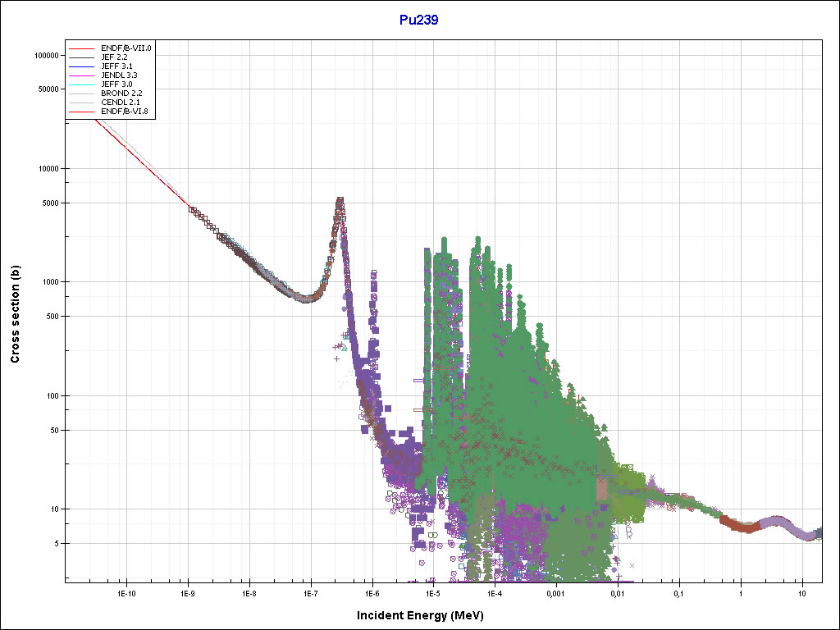Select JEF 2.2 legend entry
The image size is (840, 630).
click(x=115, y=57)
